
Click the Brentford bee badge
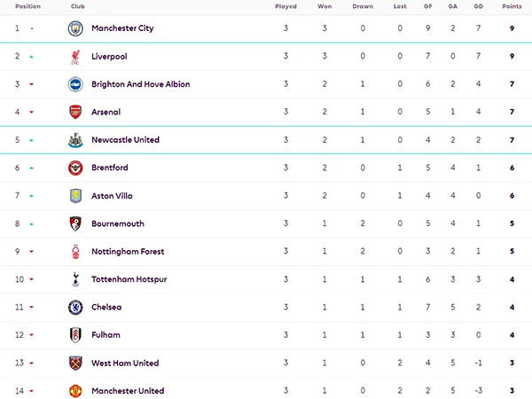(x=75, y=168)
